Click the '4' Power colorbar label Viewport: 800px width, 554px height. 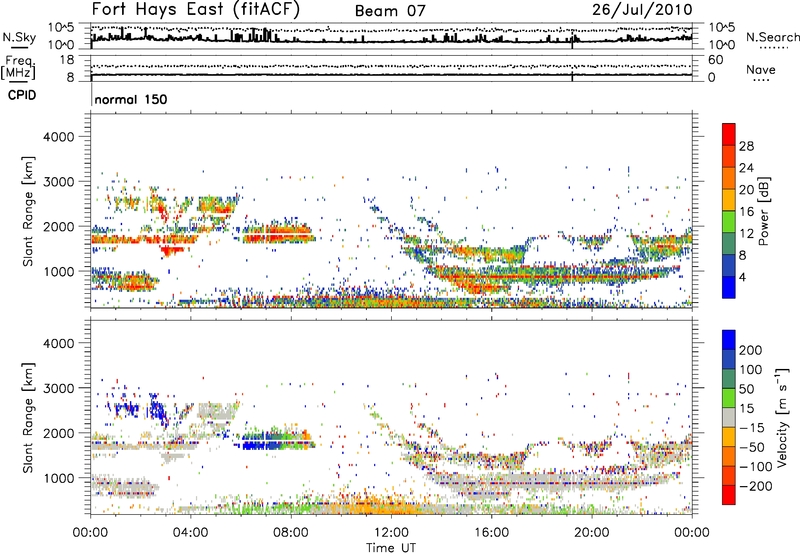743,277
